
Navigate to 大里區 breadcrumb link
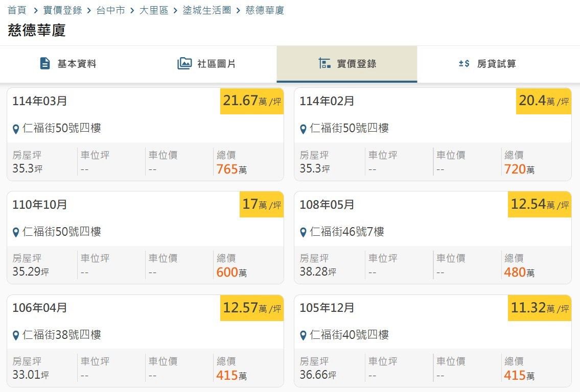154,10
